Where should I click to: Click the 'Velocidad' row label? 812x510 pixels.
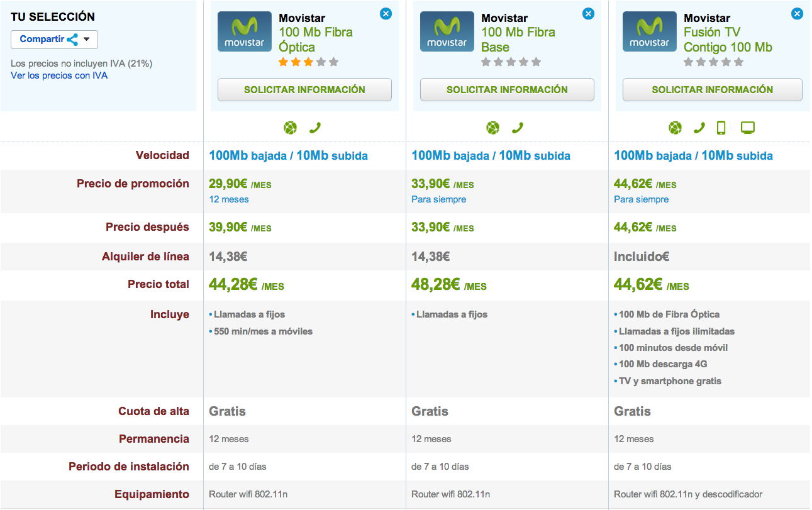tap(162, 155)
